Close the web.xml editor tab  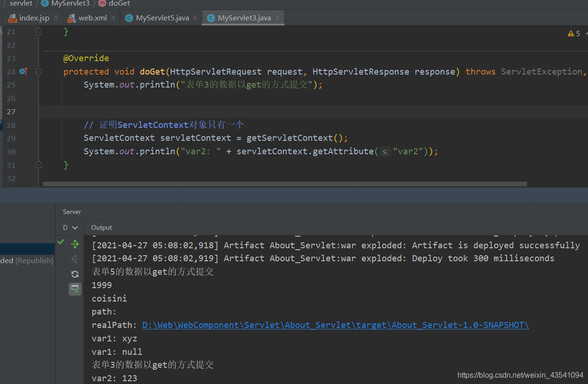tap(114, 18)
